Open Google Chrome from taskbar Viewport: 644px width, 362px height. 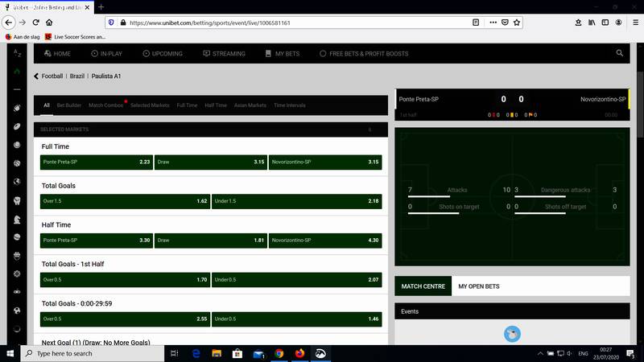pos(279,353)
